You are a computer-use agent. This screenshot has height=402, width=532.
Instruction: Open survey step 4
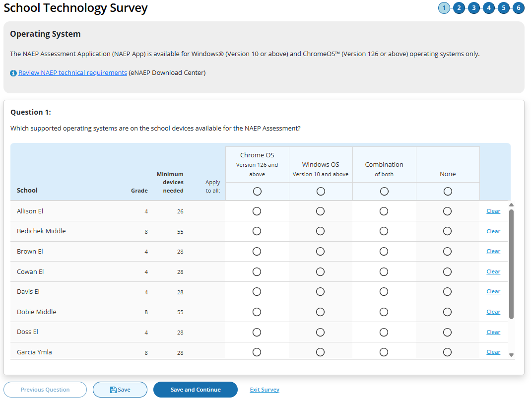click(489, 8)
